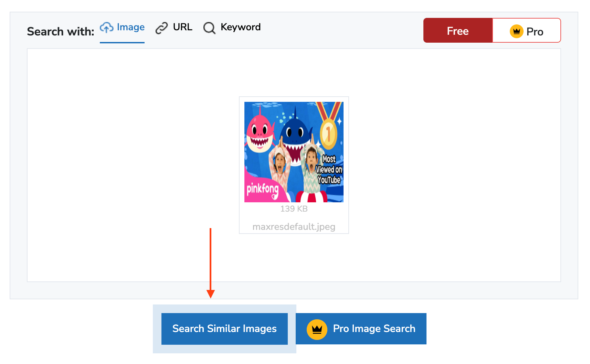Click the "Search with:" label
Image resolution: width=590 pixels, height=364 pixels.
[x=61, y=32]
